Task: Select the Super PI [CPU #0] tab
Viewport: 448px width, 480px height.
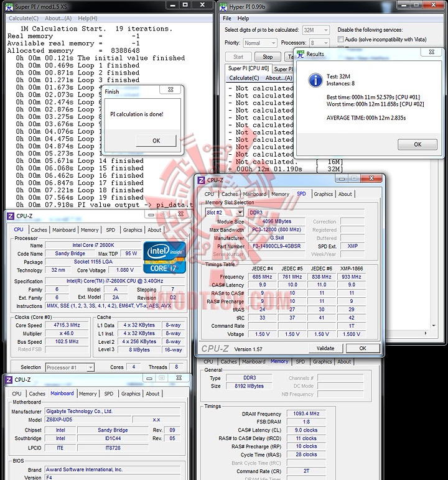Action: [248, 68]
